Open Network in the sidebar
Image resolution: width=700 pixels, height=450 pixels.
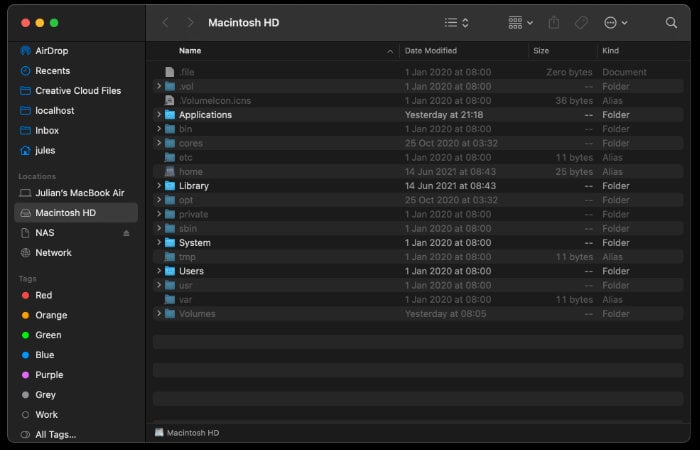[x=76, y=253]
